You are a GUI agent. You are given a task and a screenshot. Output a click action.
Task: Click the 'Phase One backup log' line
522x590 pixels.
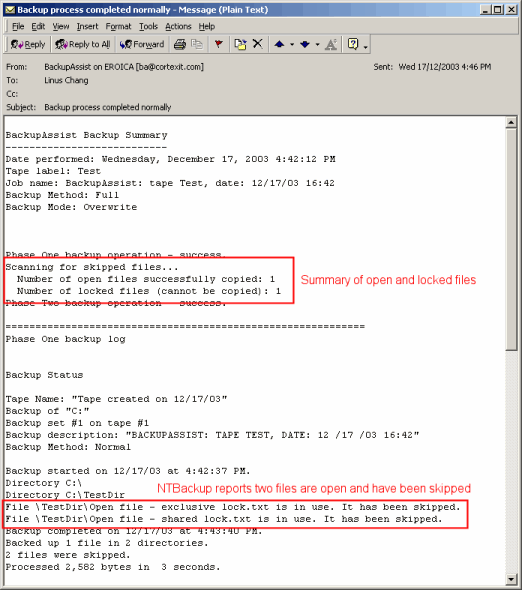pyautogui.click(x=65, y=339)
